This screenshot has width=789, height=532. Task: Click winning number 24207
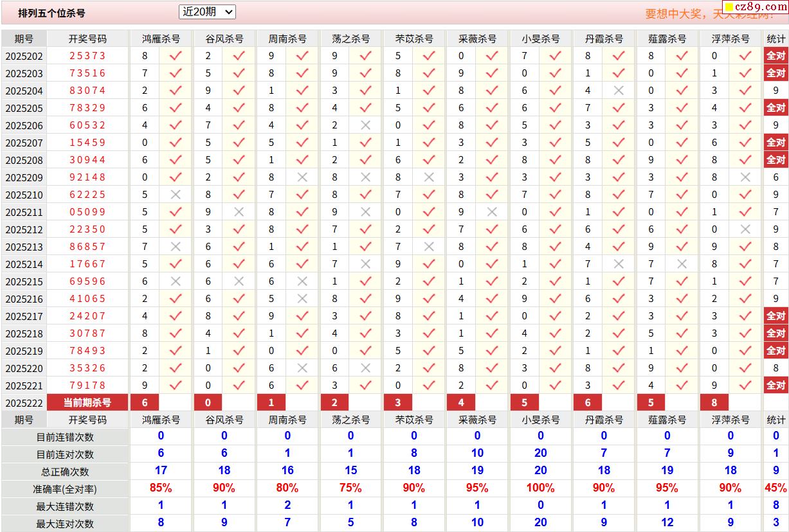coord(87,316)
